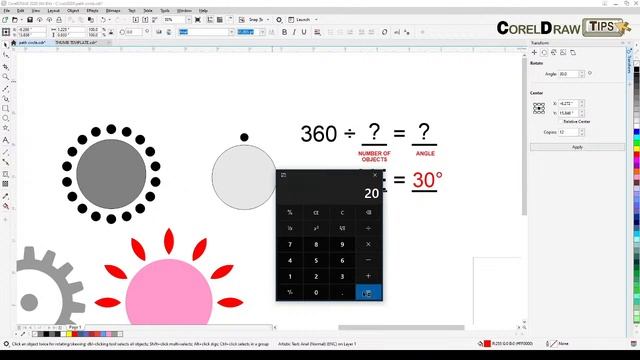Image resolution: width=640 pixels, height=360 pixels.
Task: Click the blue swatch in right color palette
Action: pos(636,132)
